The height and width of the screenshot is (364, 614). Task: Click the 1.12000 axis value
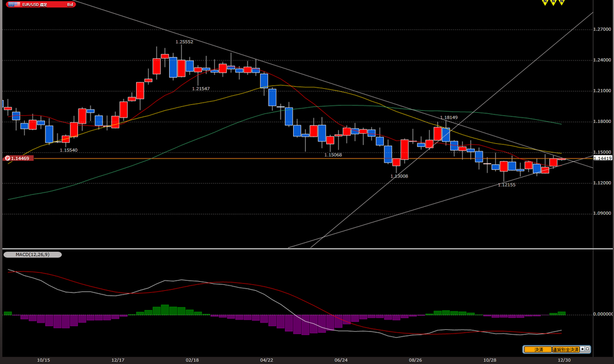(x=602, y=183)
